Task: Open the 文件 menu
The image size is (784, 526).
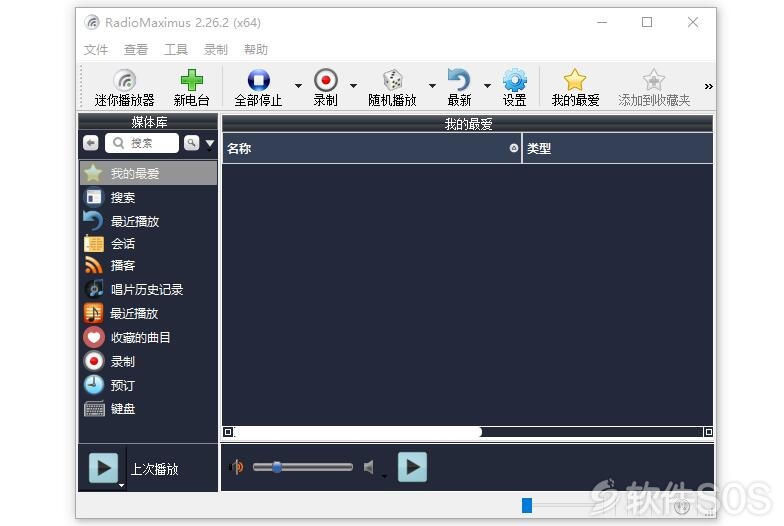Action: click(96, 50)
